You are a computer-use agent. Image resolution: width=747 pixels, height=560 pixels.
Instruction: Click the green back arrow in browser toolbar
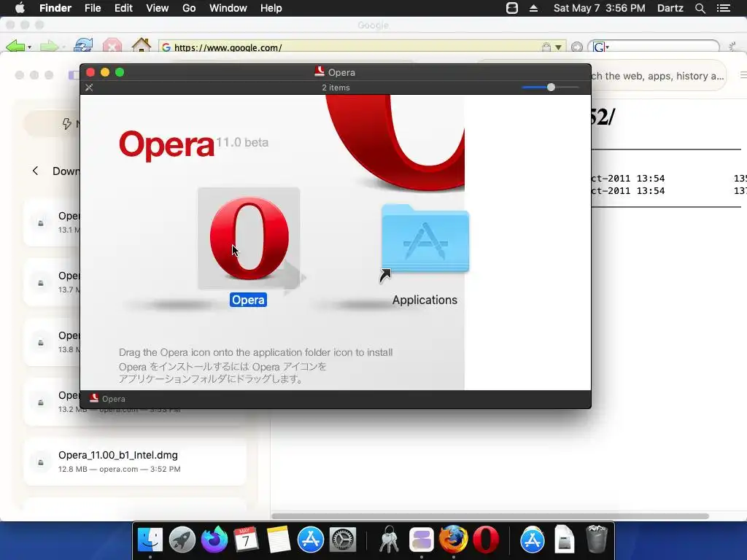pos(16,46)
